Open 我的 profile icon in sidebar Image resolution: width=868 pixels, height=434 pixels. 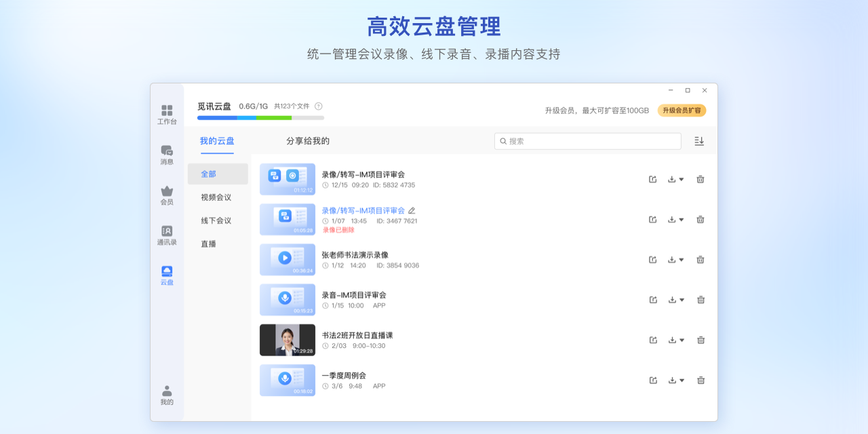click(167, 395)
